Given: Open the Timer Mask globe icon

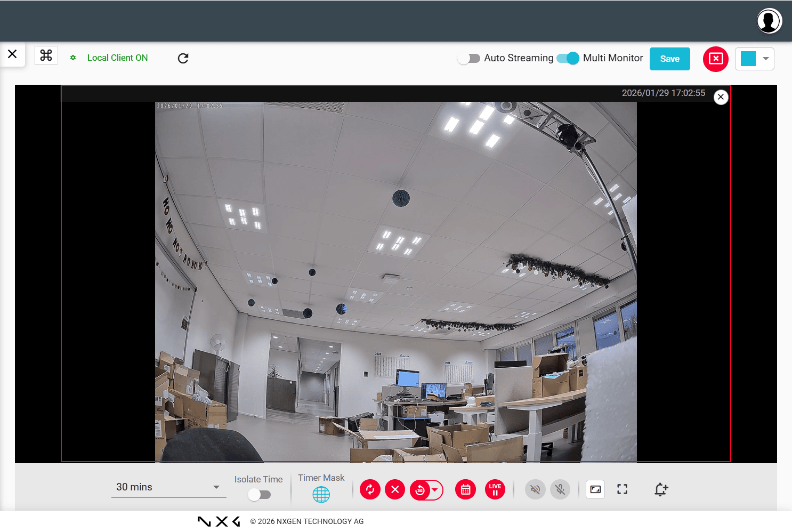Looking at the screenshot, I should [x=321, y=495].
